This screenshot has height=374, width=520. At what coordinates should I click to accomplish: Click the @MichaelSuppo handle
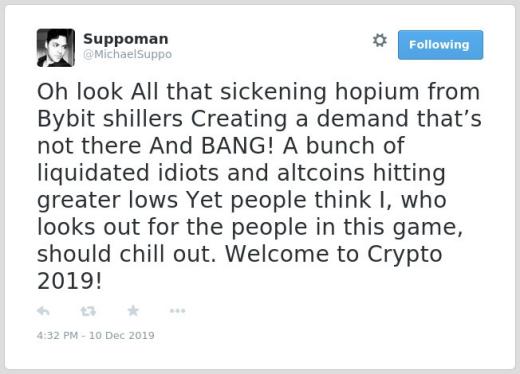coord(127,54)
